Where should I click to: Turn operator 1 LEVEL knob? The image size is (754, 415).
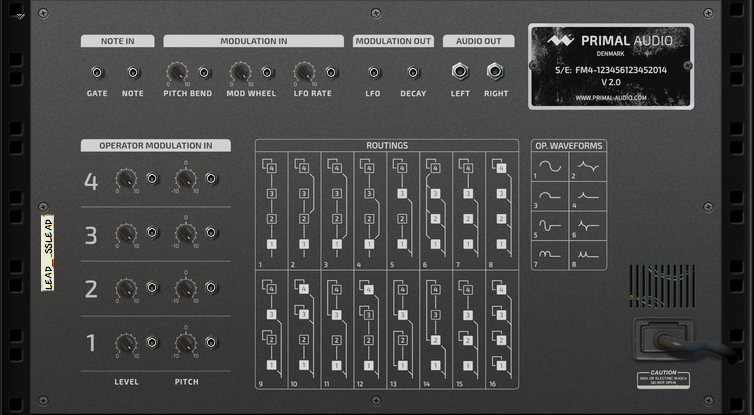[x=126, y=343]
